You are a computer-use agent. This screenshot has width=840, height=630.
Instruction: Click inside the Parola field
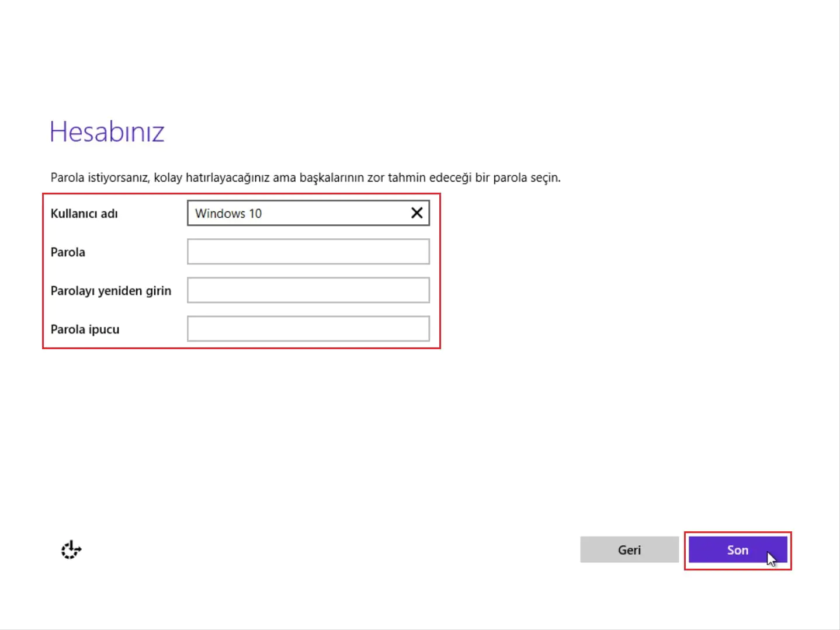click(308, 251)
